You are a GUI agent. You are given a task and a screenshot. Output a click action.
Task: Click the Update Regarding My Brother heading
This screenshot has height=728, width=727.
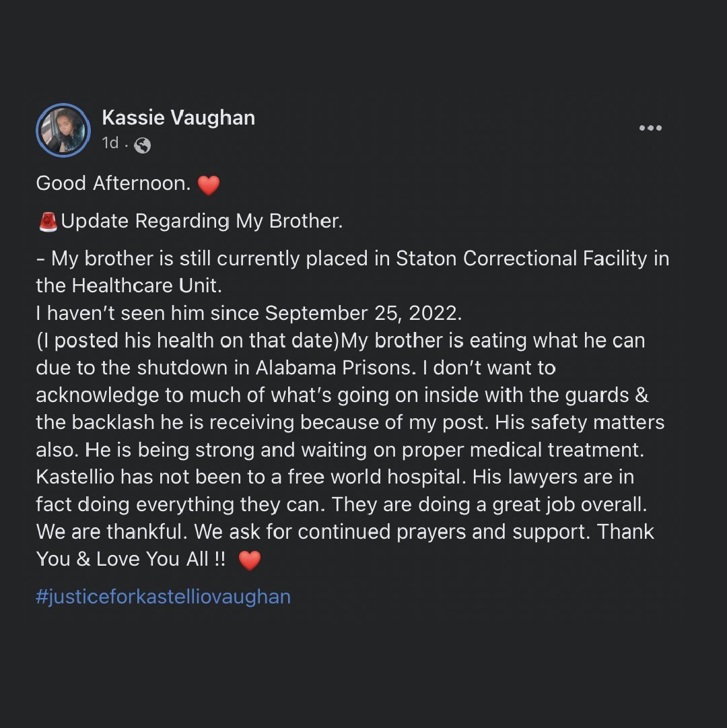tap(202, 222)
